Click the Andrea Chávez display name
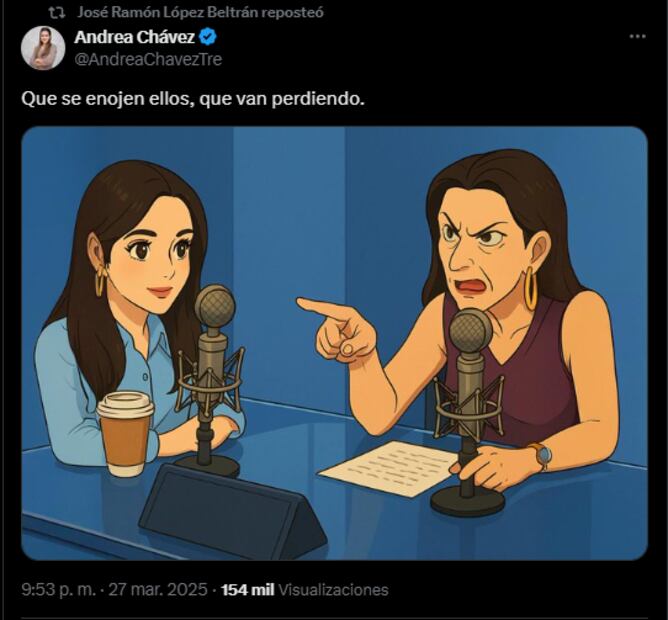This screenshot has width=668, height=620. point(134,37)
